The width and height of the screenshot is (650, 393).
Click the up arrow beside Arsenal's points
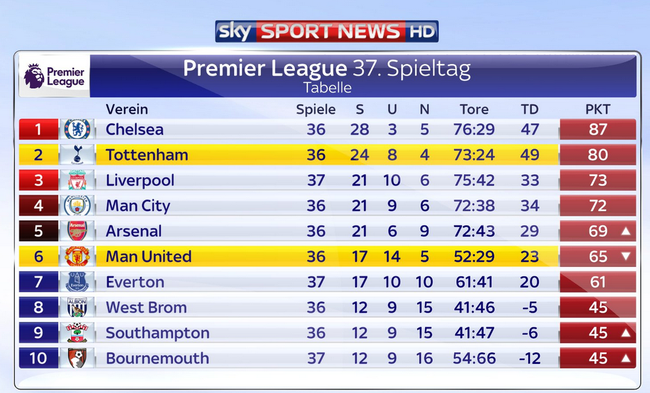626,231
